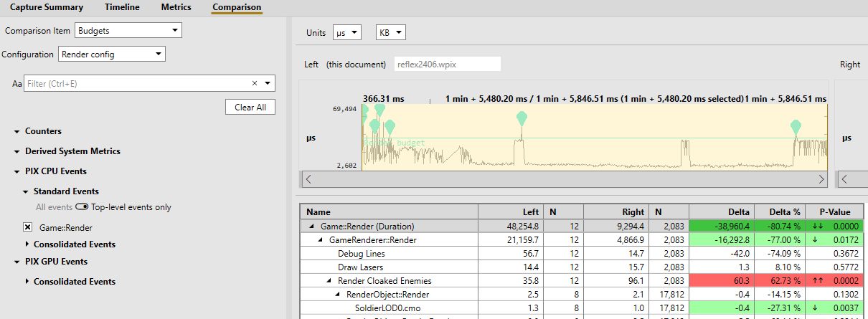Select the Draw Lasers row

[582, 267]
